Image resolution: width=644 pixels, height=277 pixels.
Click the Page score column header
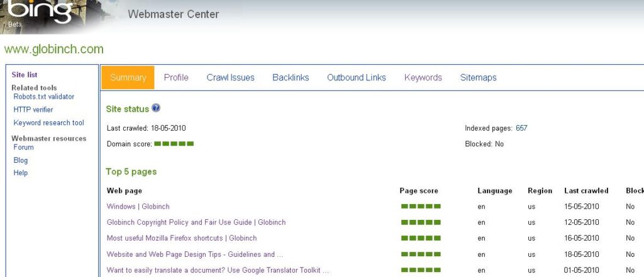(x=419, y=191)
